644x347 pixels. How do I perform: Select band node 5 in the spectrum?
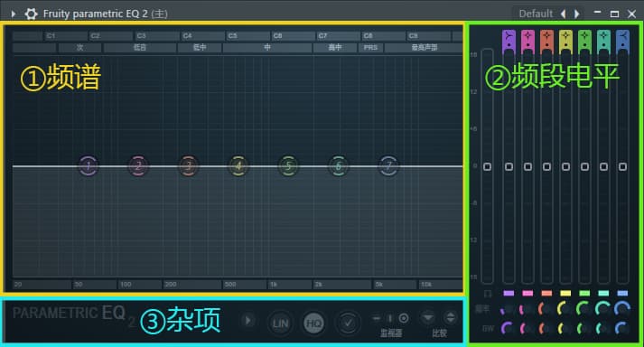288,166
